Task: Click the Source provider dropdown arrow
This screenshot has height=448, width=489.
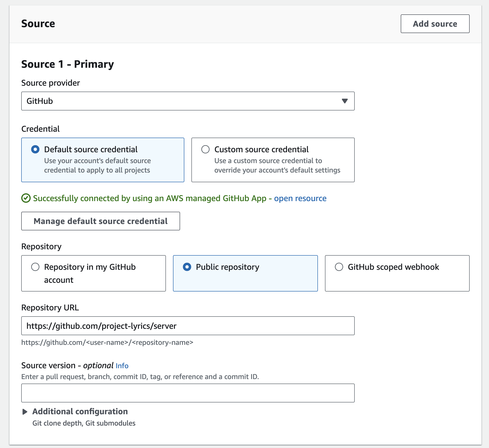Action: (344, 101)
